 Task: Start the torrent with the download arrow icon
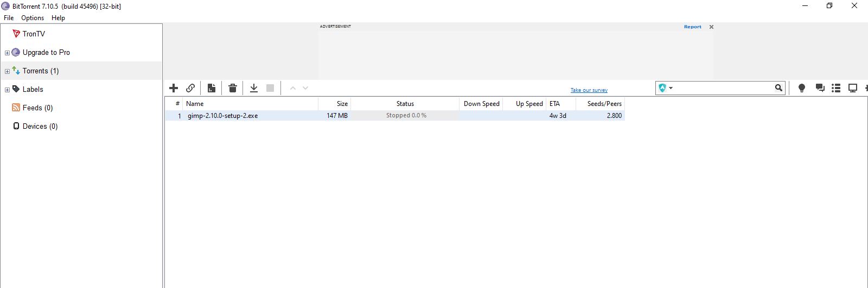click(x=253, y=88)
